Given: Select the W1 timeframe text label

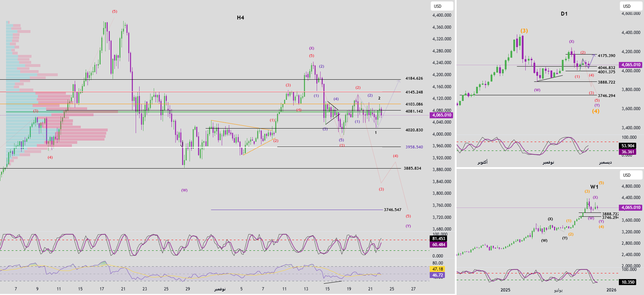Looking at the screenshot, I should [594, 187].
